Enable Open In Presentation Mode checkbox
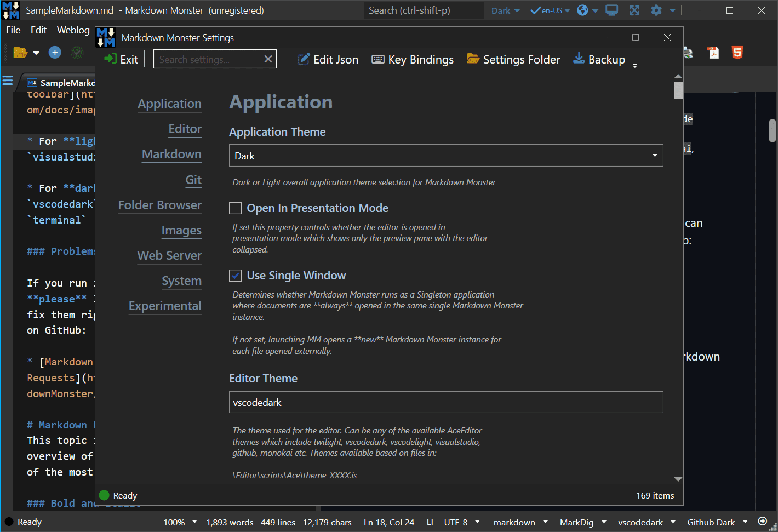778x532 pixels. tap(236, 208)
